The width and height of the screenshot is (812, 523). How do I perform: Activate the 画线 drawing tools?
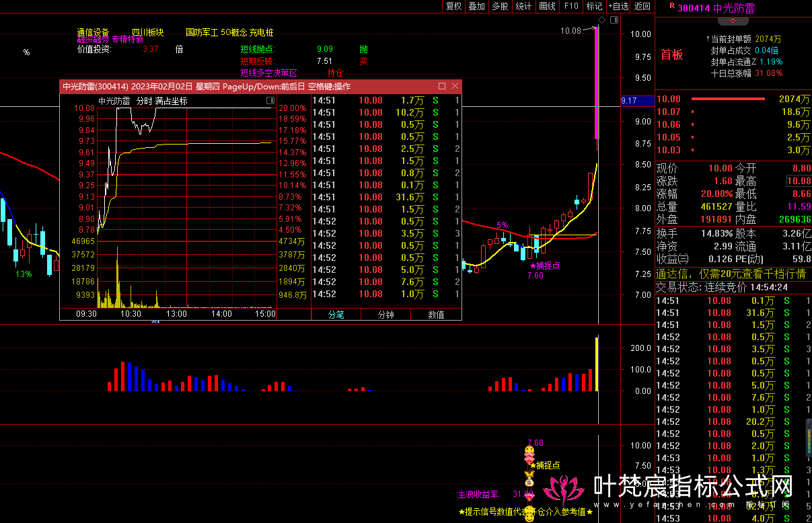coord(547,6)
